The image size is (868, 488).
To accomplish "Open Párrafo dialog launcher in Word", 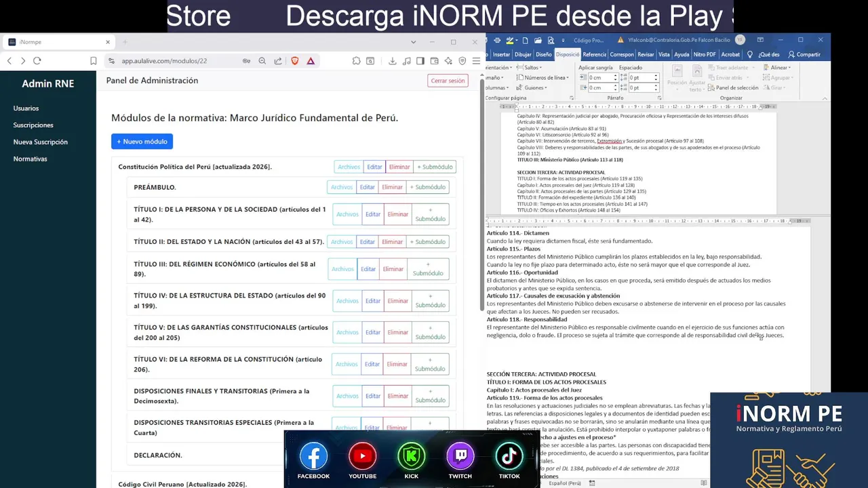I will coord(660,98).
